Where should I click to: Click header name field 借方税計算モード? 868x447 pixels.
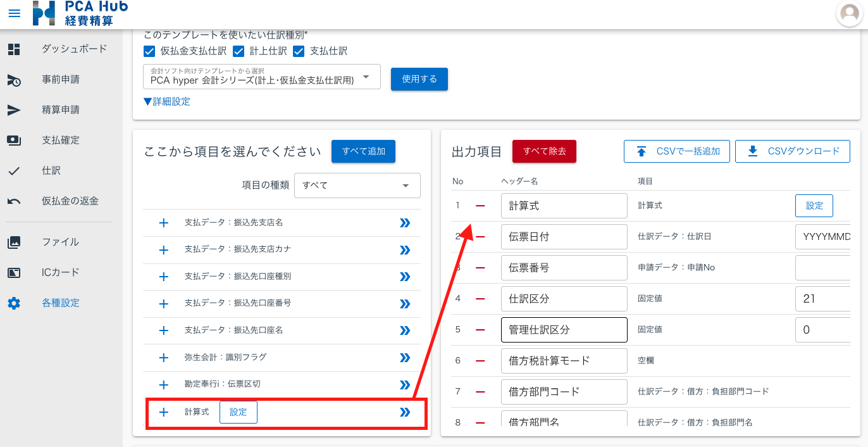coord(564,361)
